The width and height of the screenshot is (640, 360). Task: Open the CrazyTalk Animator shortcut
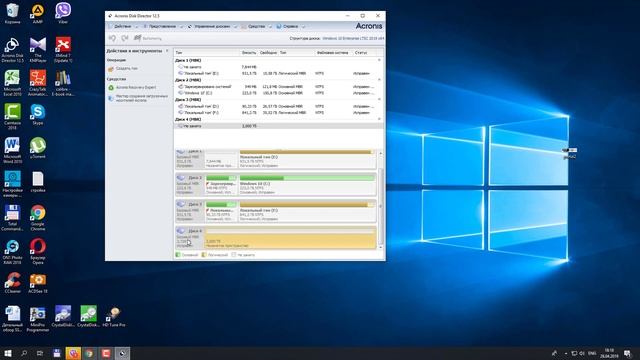pyautogui.click(x=38, y=83)
